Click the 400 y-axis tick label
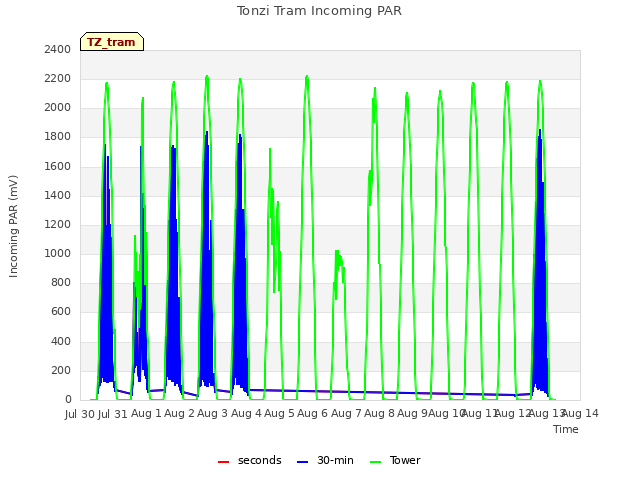The width and height of the screenshot is (640, 480). click(61, 341)
